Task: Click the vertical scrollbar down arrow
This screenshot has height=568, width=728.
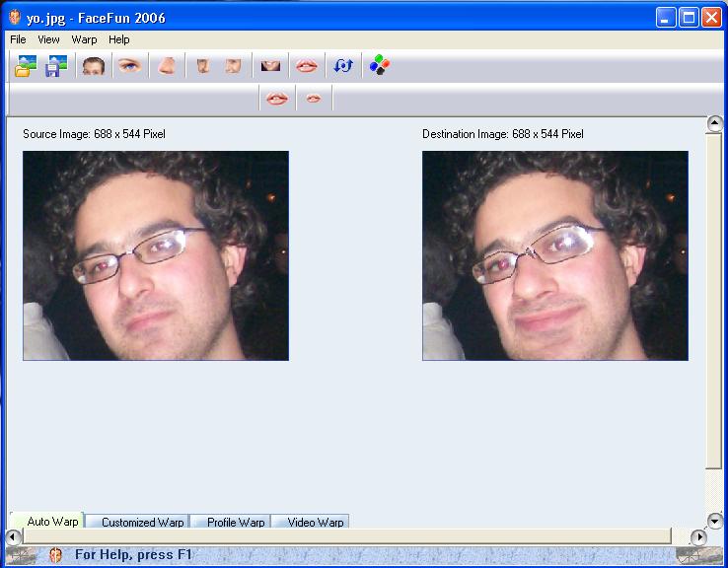Action: (714, 521)
